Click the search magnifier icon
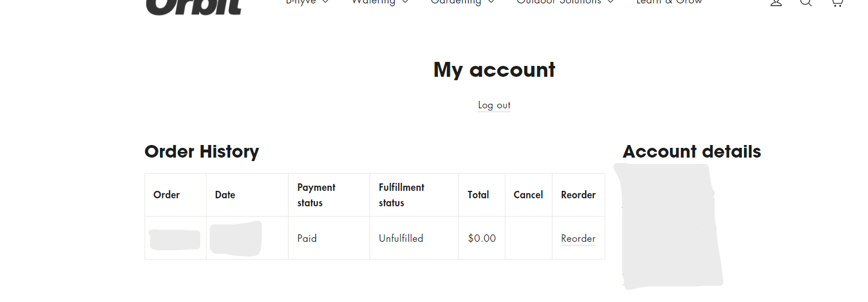Image resolution: width=868 pixels, height=302 pixels. [x=806, y=2]
